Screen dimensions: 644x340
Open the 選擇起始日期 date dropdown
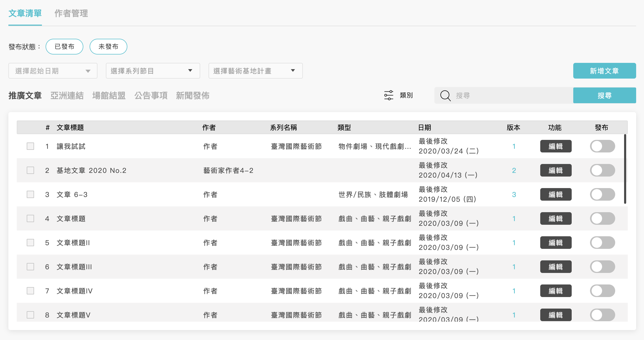(x=53, y=71)
